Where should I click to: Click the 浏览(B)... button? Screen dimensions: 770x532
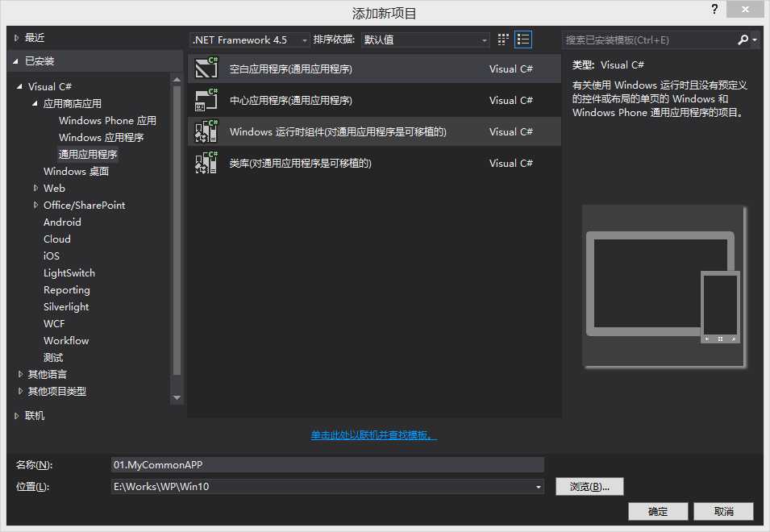(589, 486)
